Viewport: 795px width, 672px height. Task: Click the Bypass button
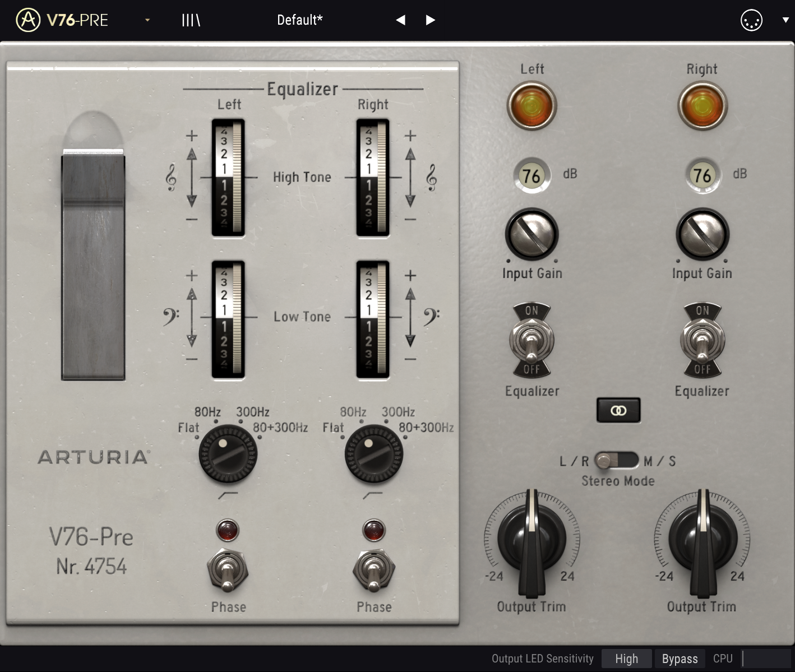tap(680, 659)
